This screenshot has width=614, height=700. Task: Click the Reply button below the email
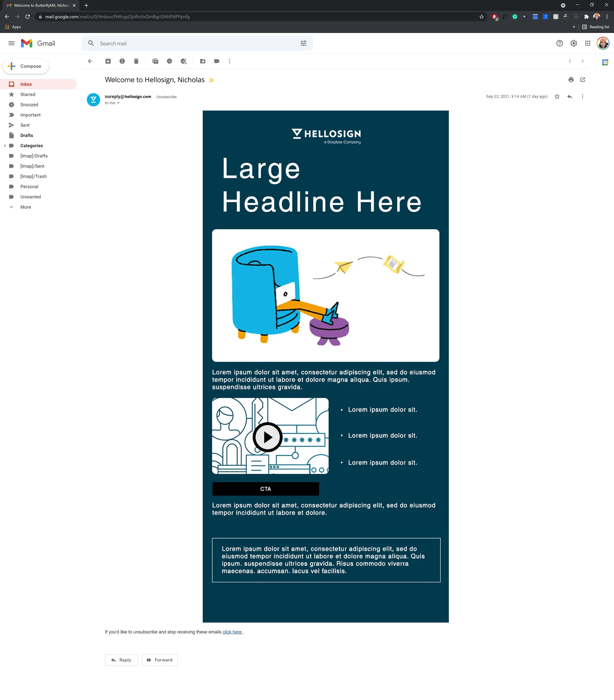click(x=121, y=660)
